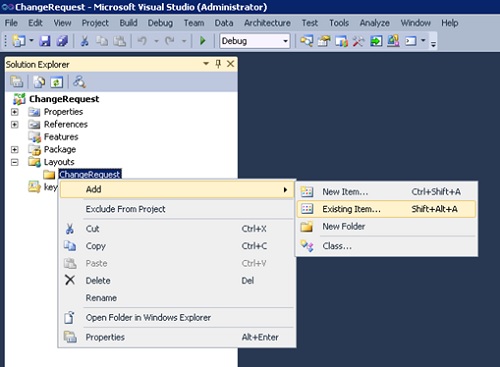Click the Undo toolbar arrow
This screenshot has height=367, width=500.
142,41
